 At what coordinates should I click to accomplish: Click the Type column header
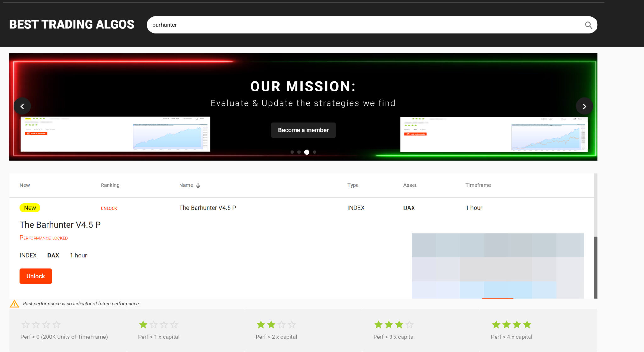coord(353,185)
